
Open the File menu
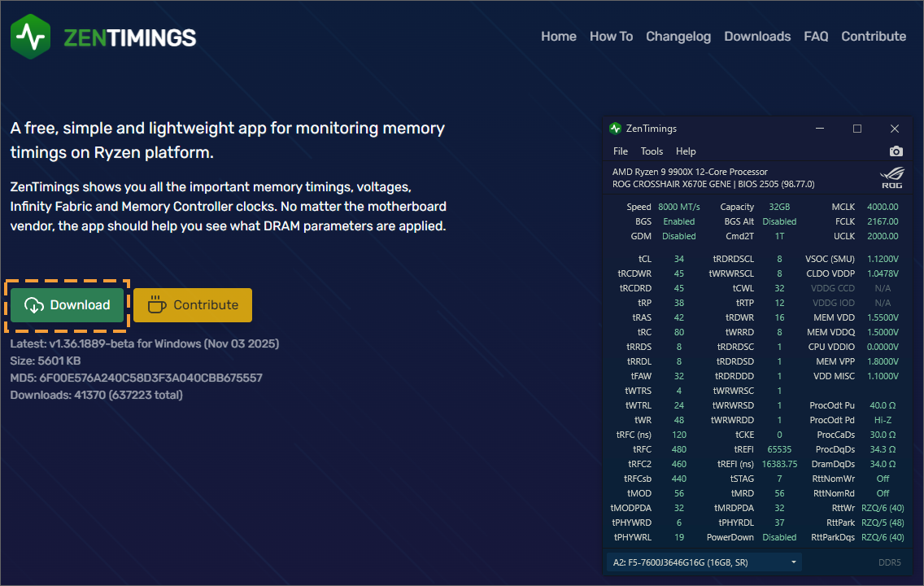[621, 151]
